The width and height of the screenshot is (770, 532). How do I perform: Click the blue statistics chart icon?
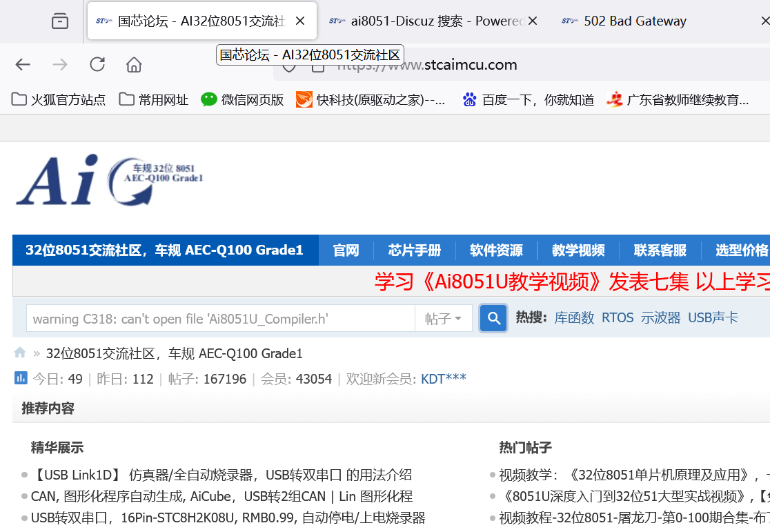[x=21, y=378]
